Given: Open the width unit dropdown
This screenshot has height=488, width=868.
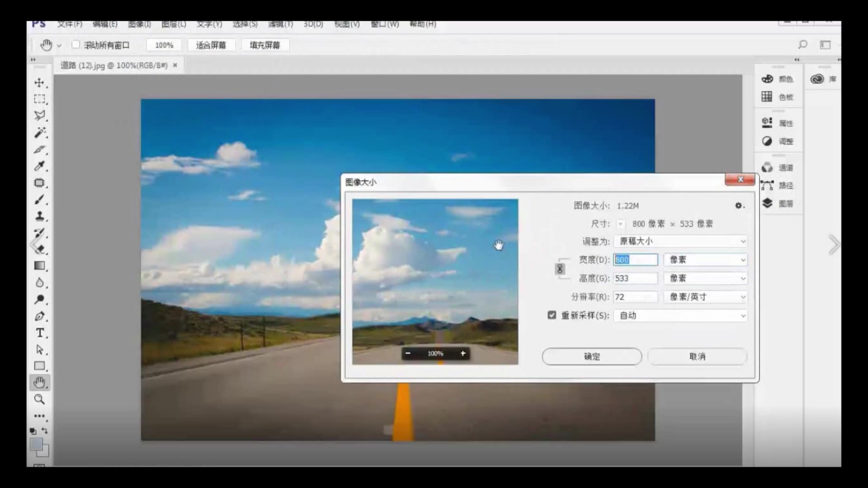Looking at the screenshot, I should (x=705, y=260).
